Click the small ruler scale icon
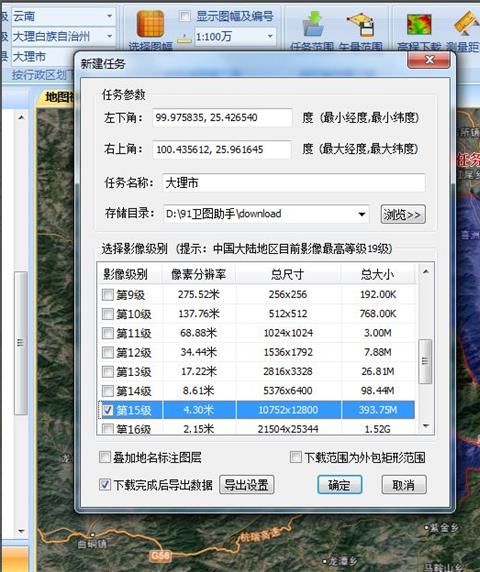Image resolution: width=480 pixels, height=572 pixels. click(x=184, y=39)
